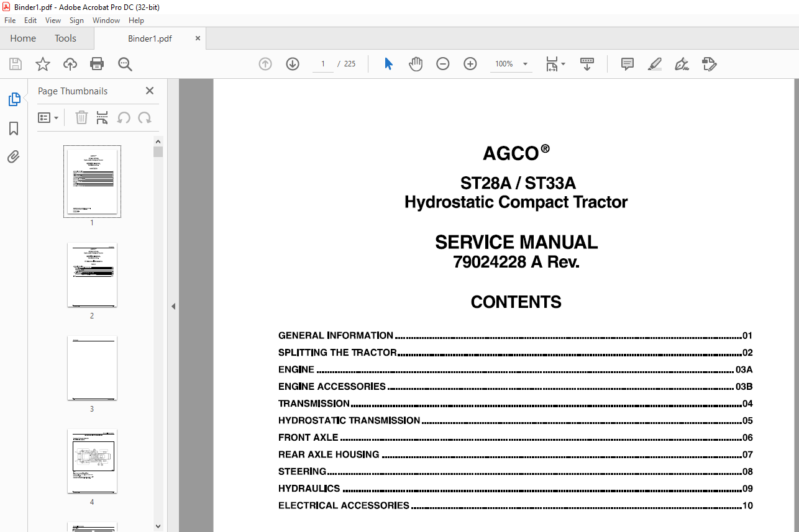799x532 pixels.
Task: Click the SERVICE MANUAL heading text
Action: pyautogui.click(x=516, y=242)
